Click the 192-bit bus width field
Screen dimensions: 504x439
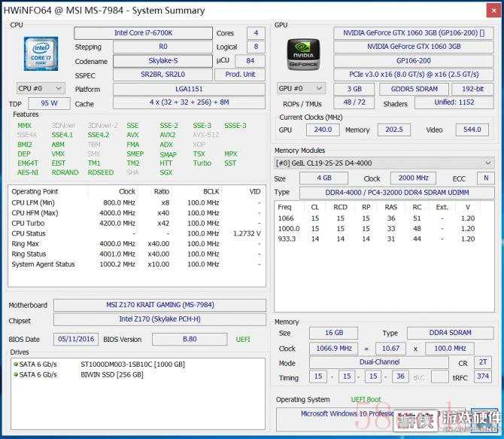(x=473, y=89)
